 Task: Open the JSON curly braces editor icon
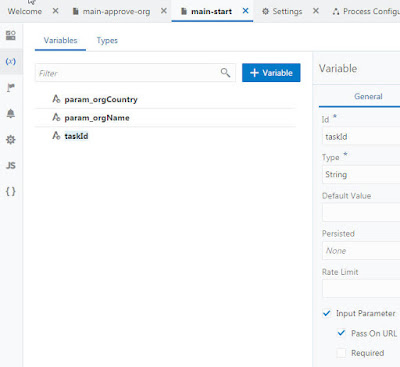[x=11, y=191]
